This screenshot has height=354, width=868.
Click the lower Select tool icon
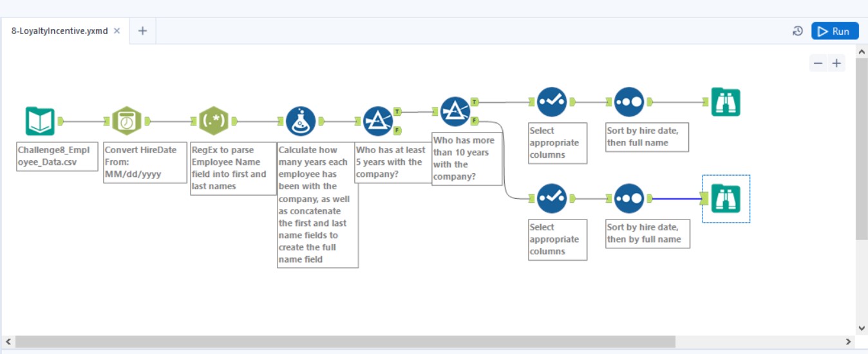[x=552, y=198]
